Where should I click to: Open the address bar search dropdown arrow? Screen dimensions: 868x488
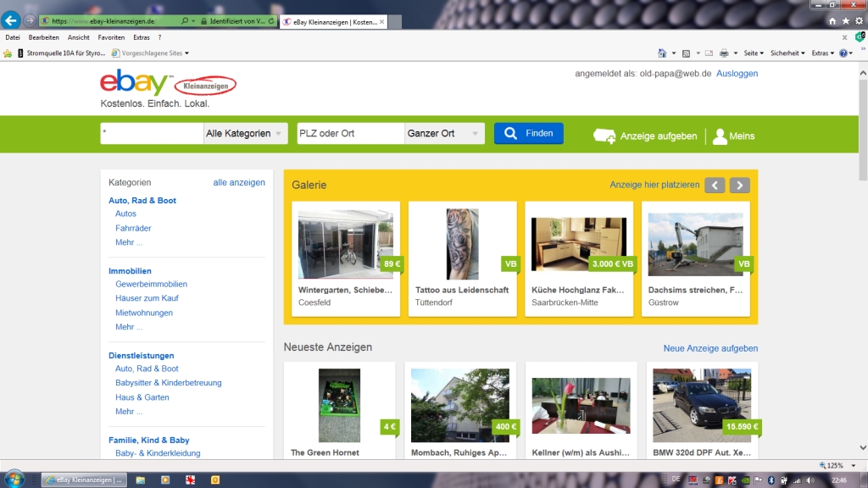coord(192,21)
